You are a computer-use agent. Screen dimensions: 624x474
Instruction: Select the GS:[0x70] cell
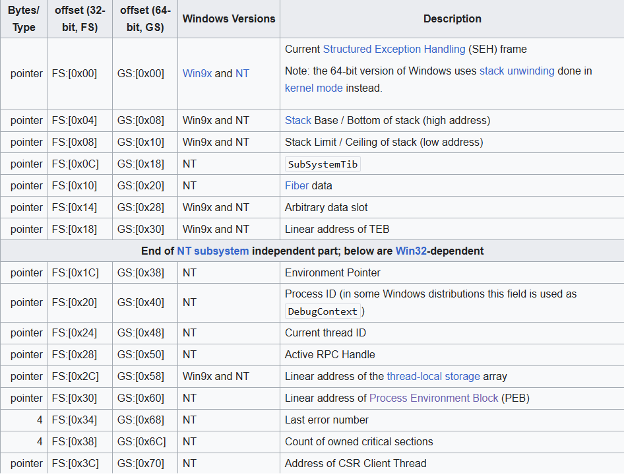tap(145, 463)
